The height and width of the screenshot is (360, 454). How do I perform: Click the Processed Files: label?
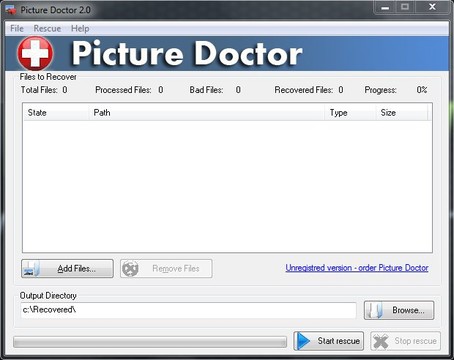[123, 90]
